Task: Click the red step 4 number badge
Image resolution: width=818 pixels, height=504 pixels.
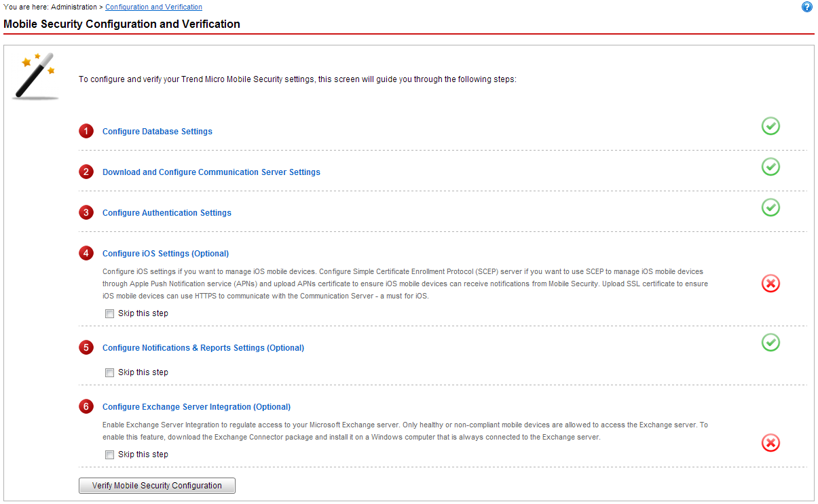Action: 86,254
